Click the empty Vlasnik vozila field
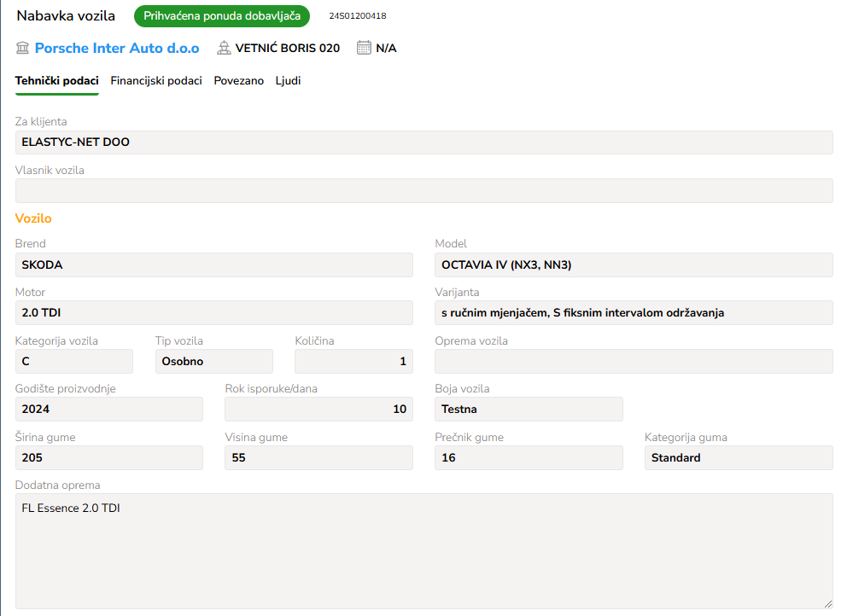This screenshot has height=616, width=853. 424,191
